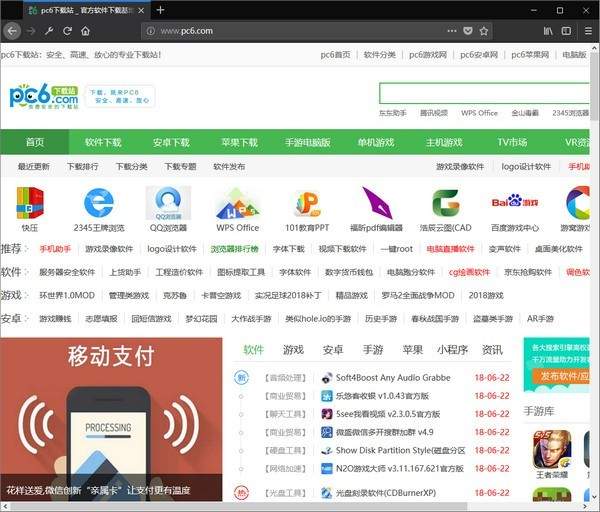Open a new tab with the plus button
This screenshot has height=512, width=600.
coord(160,10)
